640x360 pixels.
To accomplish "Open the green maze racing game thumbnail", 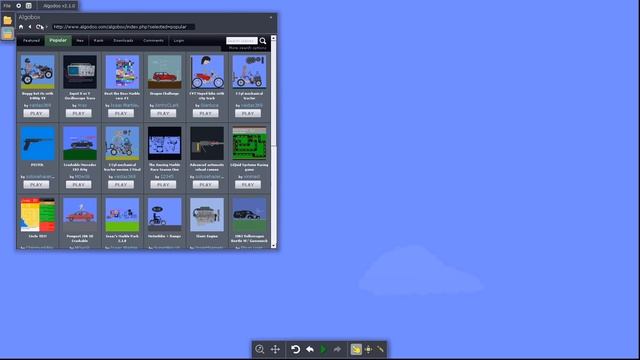I will coord(249,143).
